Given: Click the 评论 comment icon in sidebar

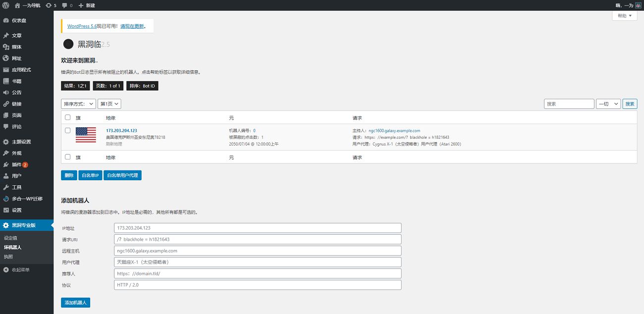Looking at the screenshot, I should tap(6, 127).
